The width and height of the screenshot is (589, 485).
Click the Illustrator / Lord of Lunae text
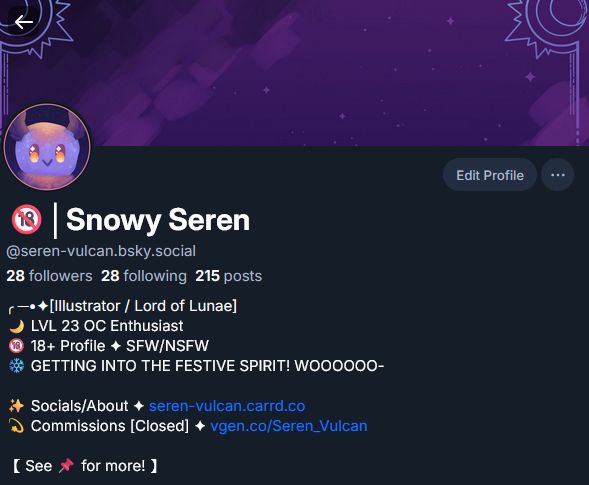pos(143,306)
